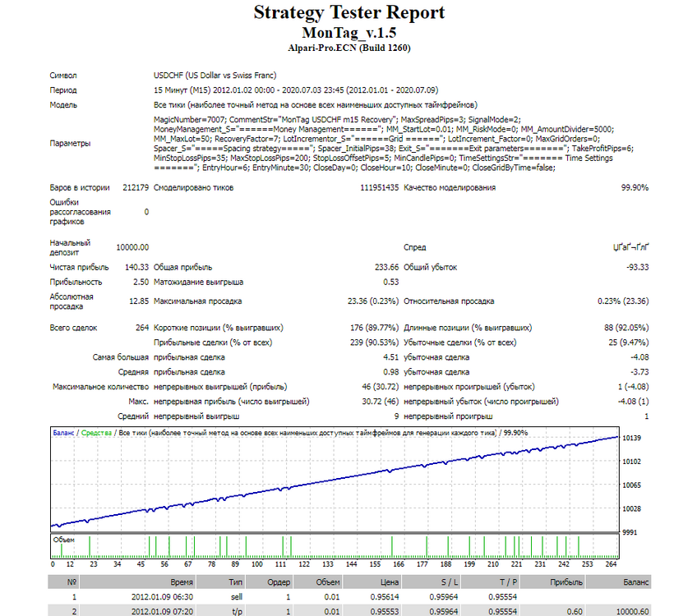Screen dimensions: 697x616
Task: Select average consecutive wins value 9
Action: [x=396, y=416]
